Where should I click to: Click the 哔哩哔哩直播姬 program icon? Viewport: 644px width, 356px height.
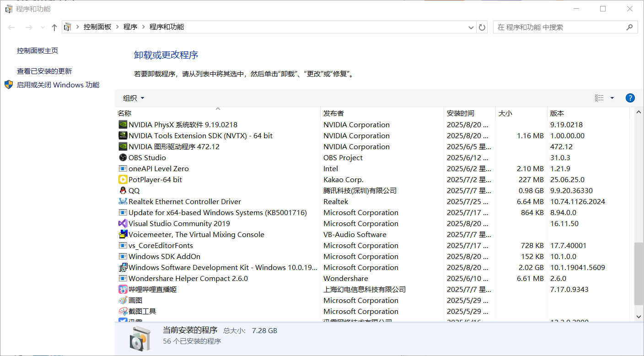[123, 289]
